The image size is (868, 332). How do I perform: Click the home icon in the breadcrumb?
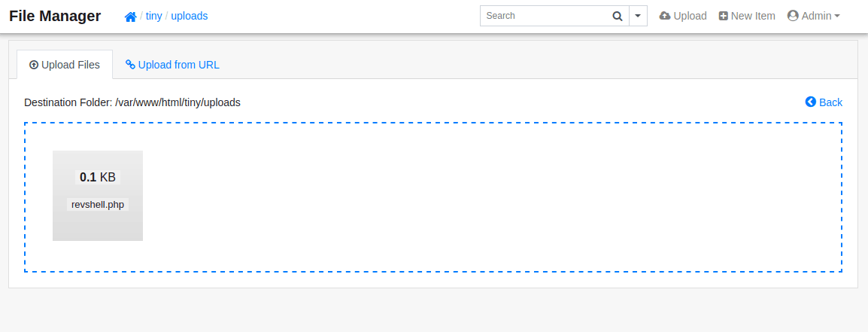coord(130,16)
